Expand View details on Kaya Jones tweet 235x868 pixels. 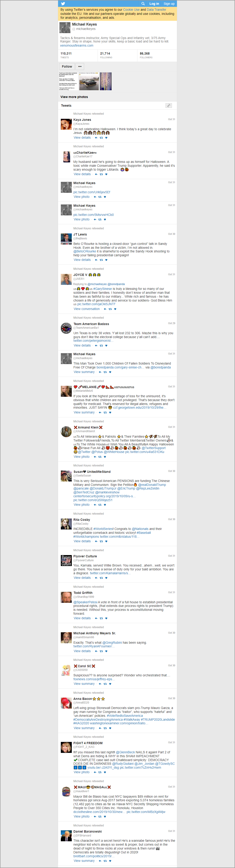coord(82,138)
